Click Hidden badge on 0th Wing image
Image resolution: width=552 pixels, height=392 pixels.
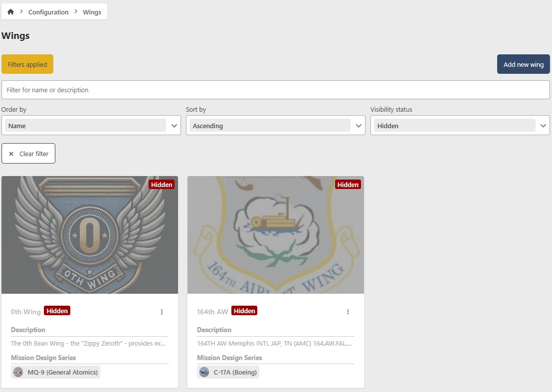point(162,185)
